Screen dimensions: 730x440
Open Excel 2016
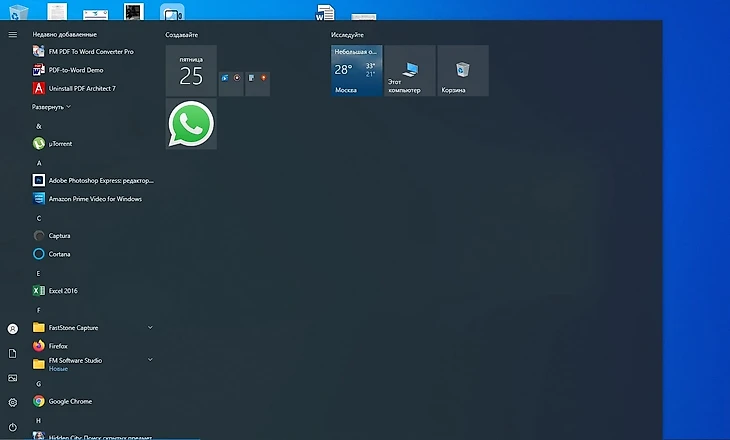click(62, 291)
